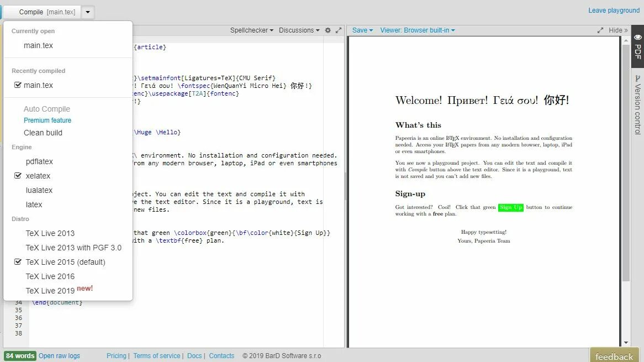Image resolution: width=644 pixels, height=362 pixels.
Task: Click PDF viewer scrollbar down arrow
Action: (x=626, y=343)
